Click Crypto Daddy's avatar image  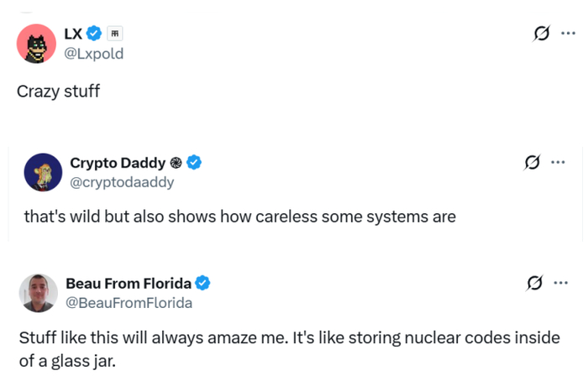pyautogui.click(x=43, y=172)
